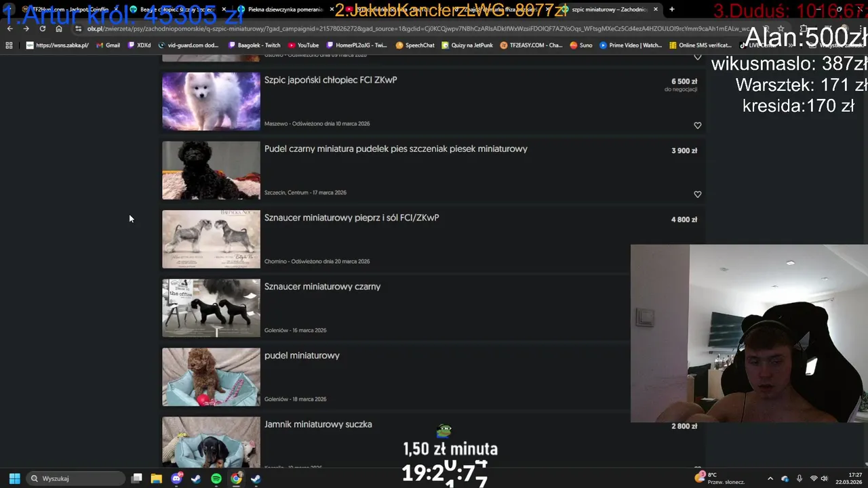
Task: Click the black poodle puppy thumbnail
Action: [x=211, y=170]
